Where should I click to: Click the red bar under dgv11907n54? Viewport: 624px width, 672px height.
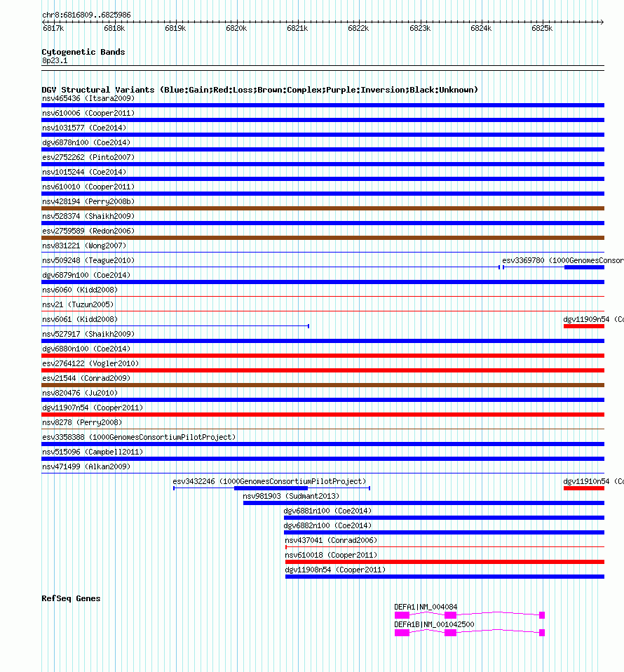(x=323, y=415)
